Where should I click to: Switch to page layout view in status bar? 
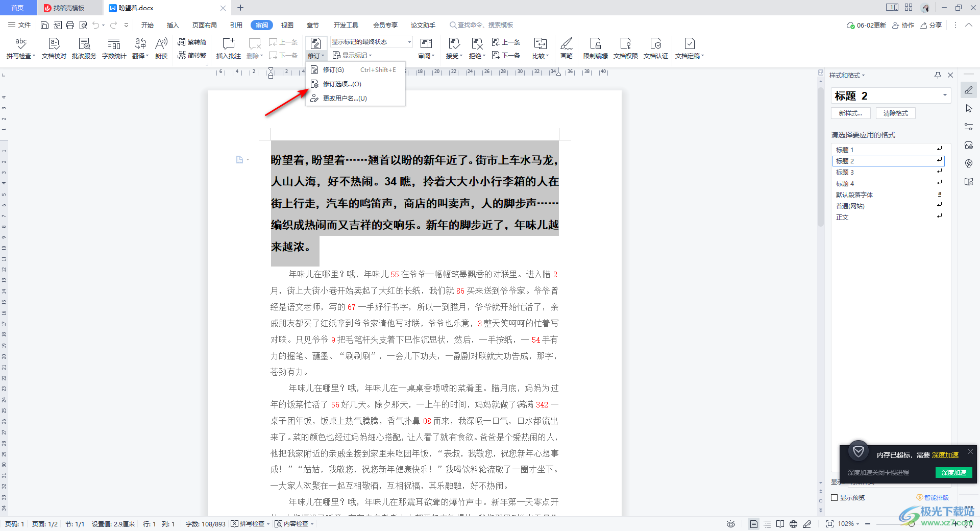(753, 524)
